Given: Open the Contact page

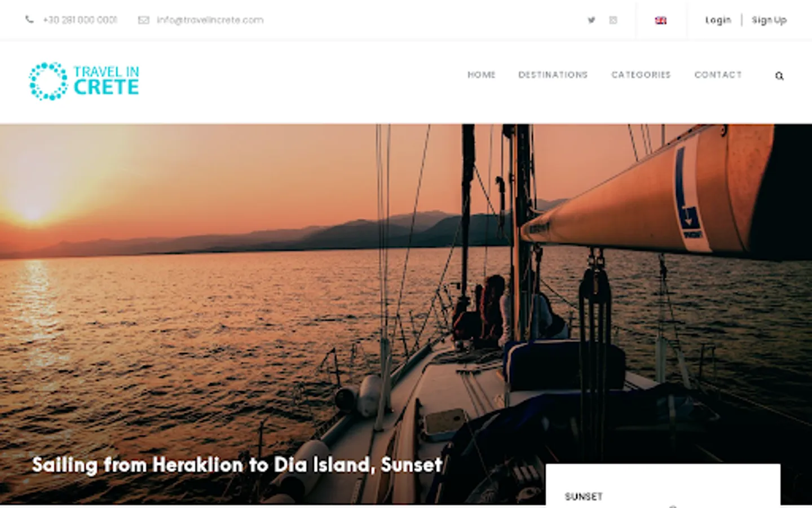Looking at the screenshot, I should 718,75.
